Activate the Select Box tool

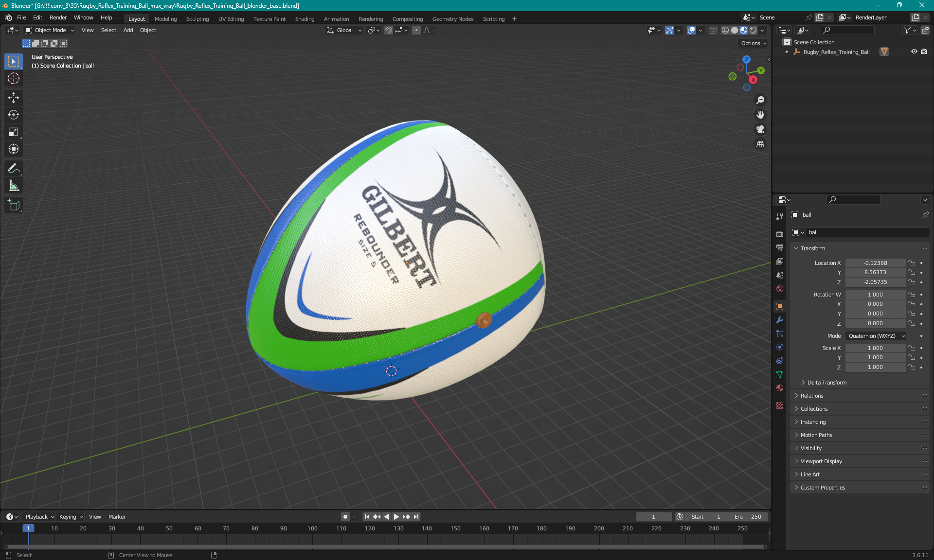pos(14,61)
